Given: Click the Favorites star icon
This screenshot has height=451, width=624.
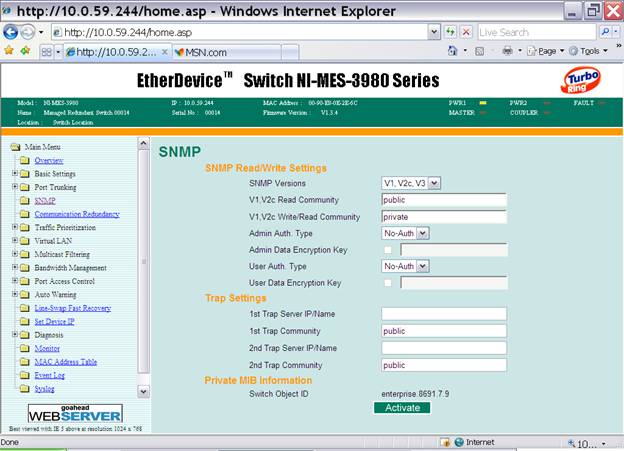Looking at the screenshot, I should click(9, 51).
